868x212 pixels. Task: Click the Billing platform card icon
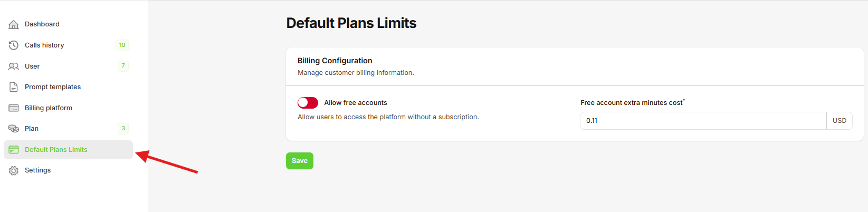14,108
